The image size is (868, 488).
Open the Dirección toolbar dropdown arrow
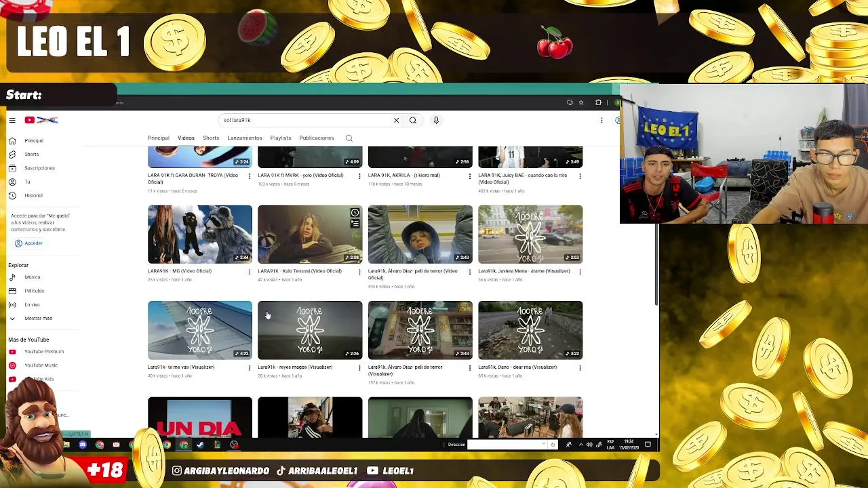coord(544,445)
